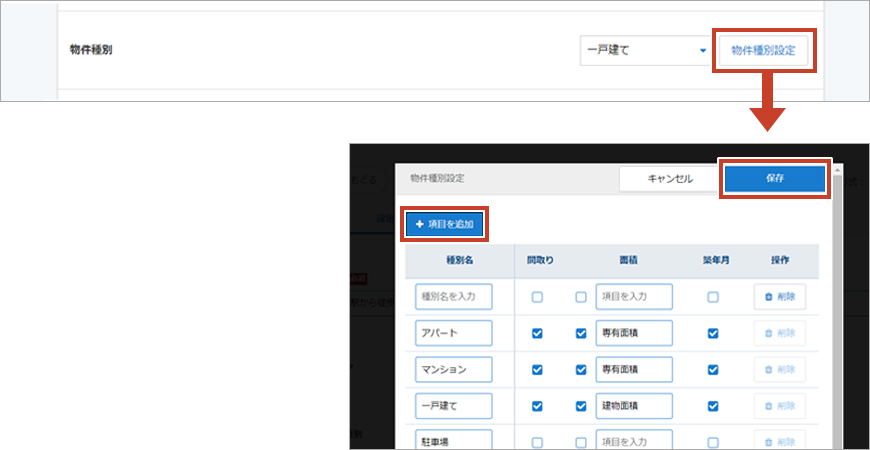Focus the 建物面積 area field
The image size is (870, 450).
[x=634, y=406]
